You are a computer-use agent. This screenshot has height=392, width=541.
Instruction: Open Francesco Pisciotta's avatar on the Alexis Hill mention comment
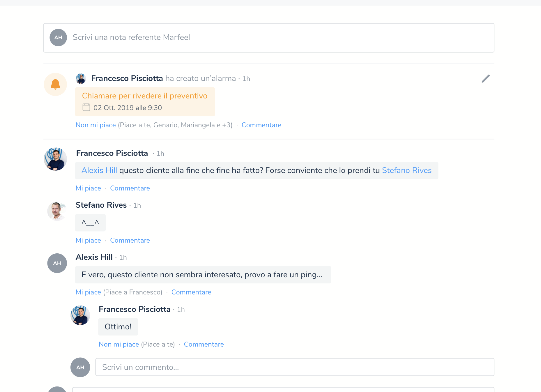coord(55,159)
